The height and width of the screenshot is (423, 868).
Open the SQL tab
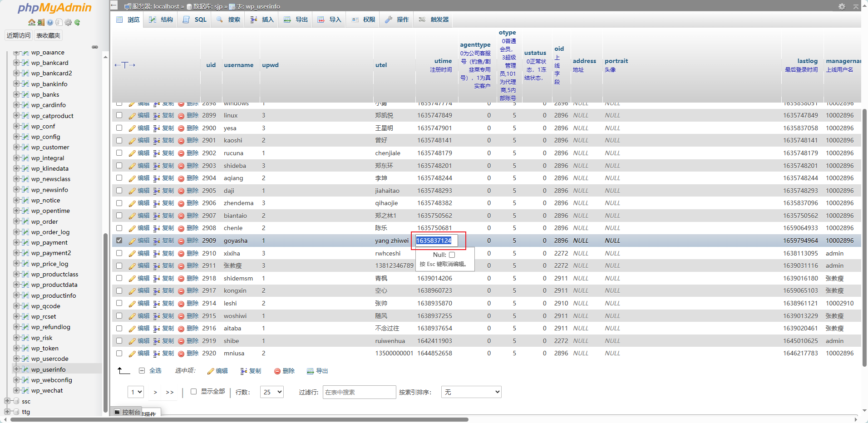[x=195, y=20]
